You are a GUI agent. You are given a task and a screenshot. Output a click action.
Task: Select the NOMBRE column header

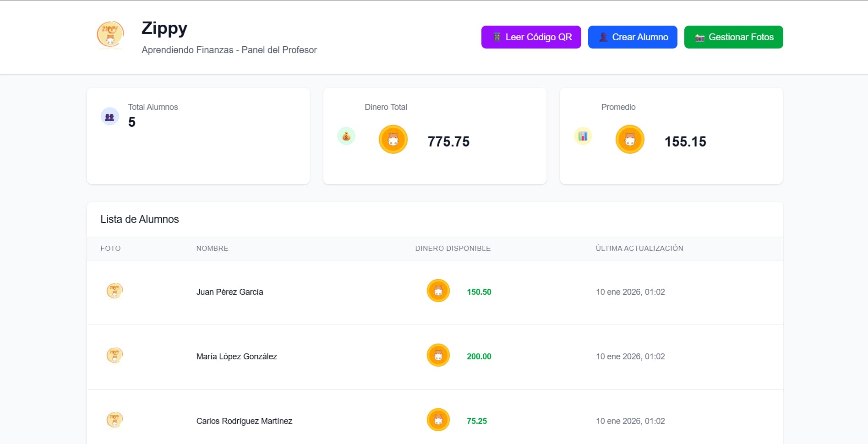click(212, 249)
